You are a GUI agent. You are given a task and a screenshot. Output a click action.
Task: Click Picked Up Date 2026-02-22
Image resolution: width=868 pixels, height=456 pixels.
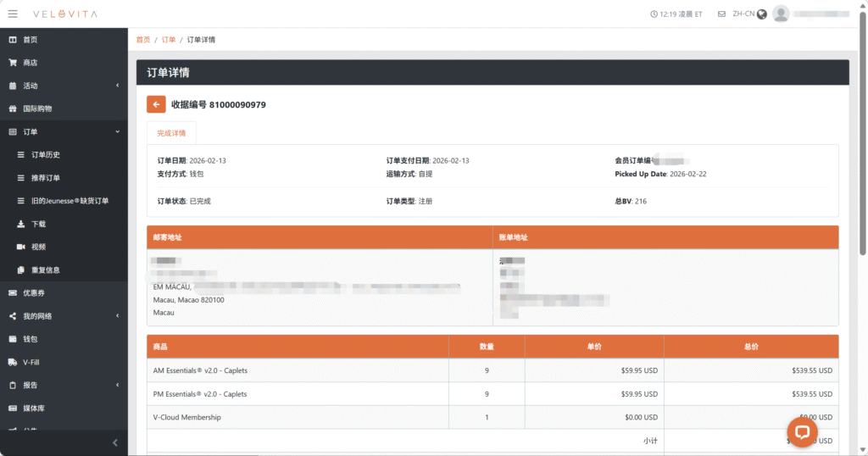point(660,174)
